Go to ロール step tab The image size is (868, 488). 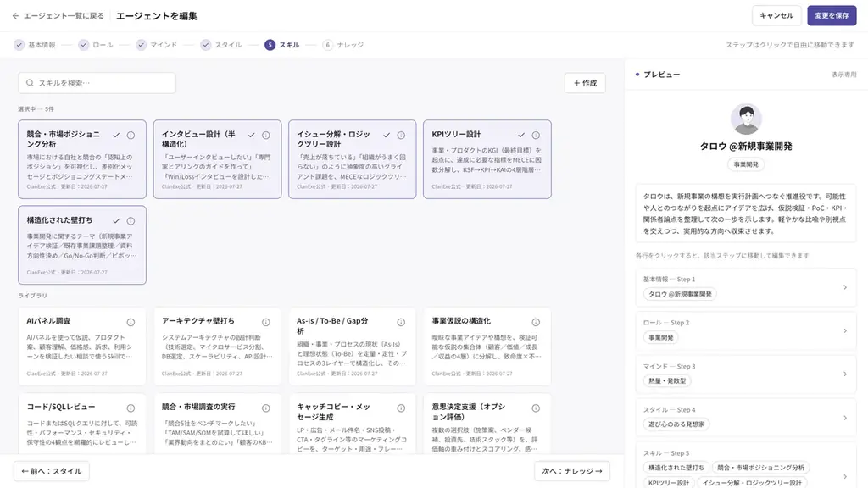coord(96,45)
